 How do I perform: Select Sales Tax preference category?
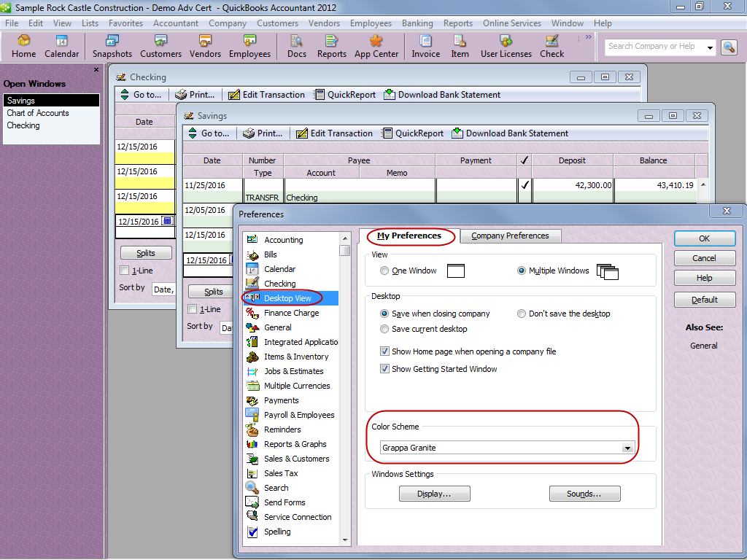pos(281,473)
